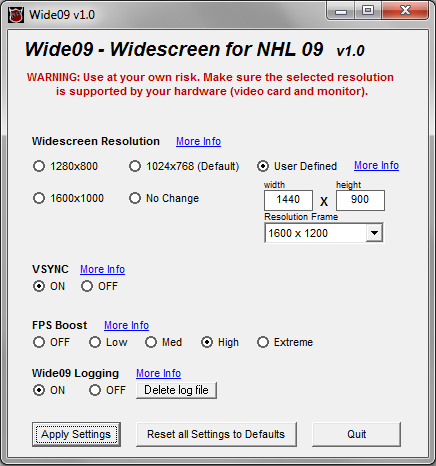Select the 1280x800 resolution option

click(x=65, y=166)
